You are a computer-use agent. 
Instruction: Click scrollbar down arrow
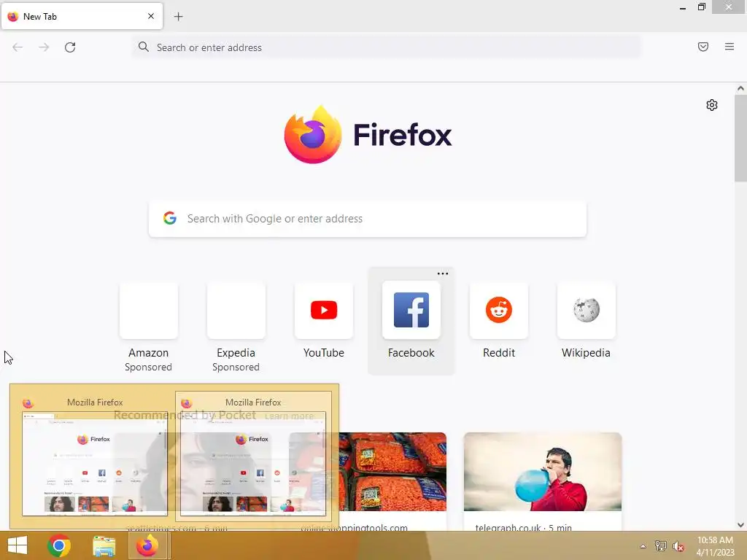(x=740, y=525)
